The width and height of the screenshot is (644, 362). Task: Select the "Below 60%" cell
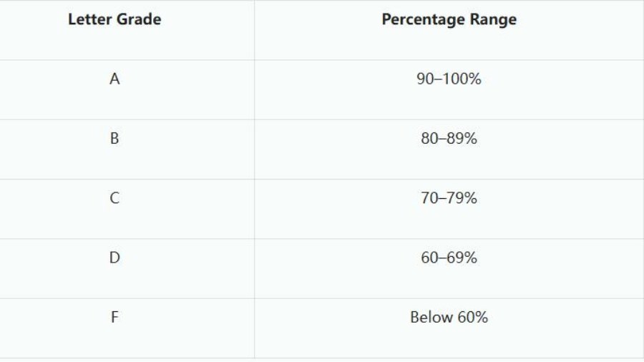coord(449,317)
